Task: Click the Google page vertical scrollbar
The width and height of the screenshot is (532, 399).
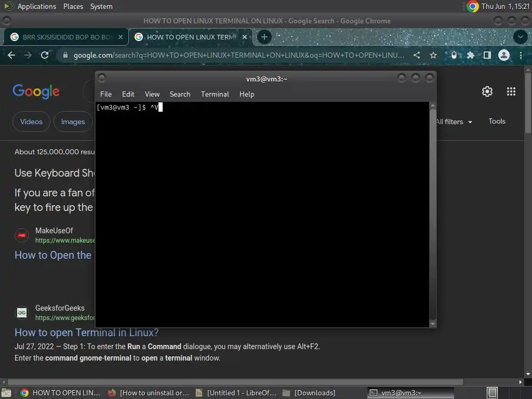Action: [x=528, y=103]
